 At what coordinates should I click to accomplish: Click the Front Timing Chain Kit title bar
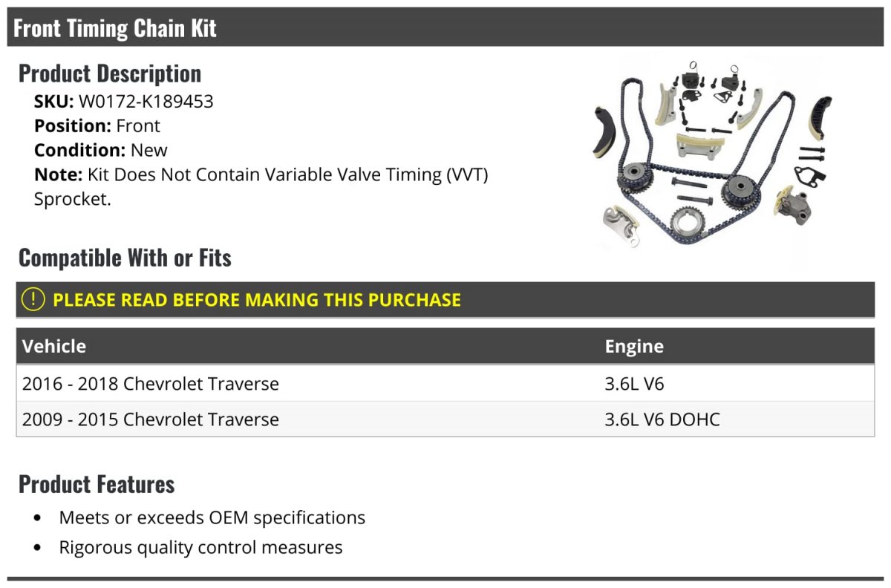point(446,28)
